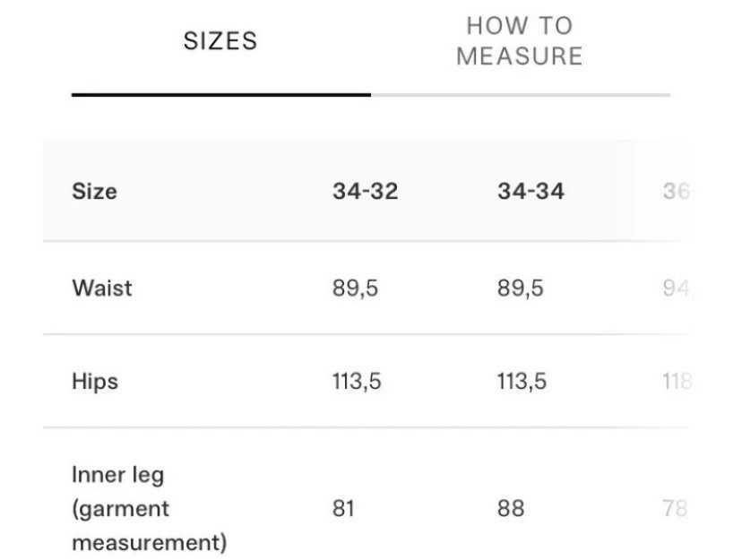
Task: Click the partially visible 36 size column
Action: point(676,191)
